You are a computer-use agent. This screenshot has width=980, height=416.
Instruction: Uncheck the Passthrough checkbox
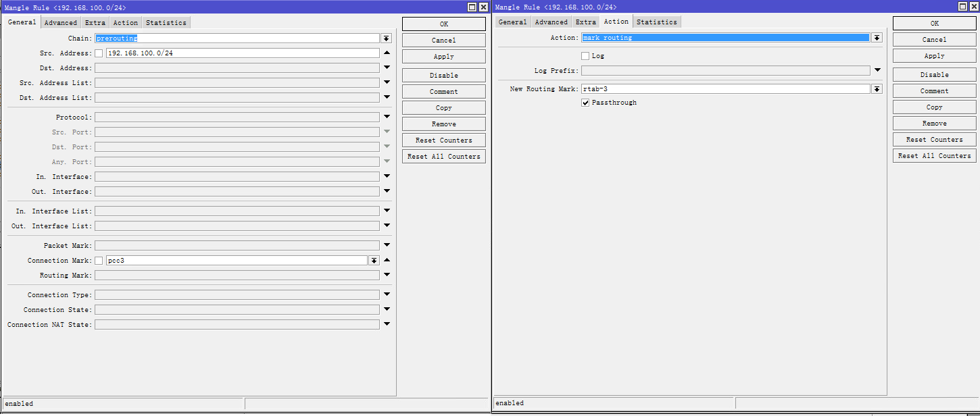[x=585, y=103]
